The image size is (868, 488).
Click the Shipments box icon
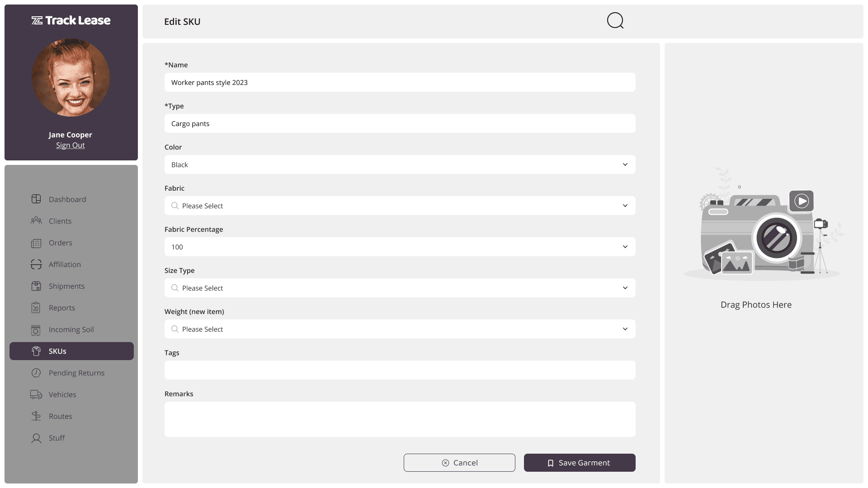(x=36, y=286)
